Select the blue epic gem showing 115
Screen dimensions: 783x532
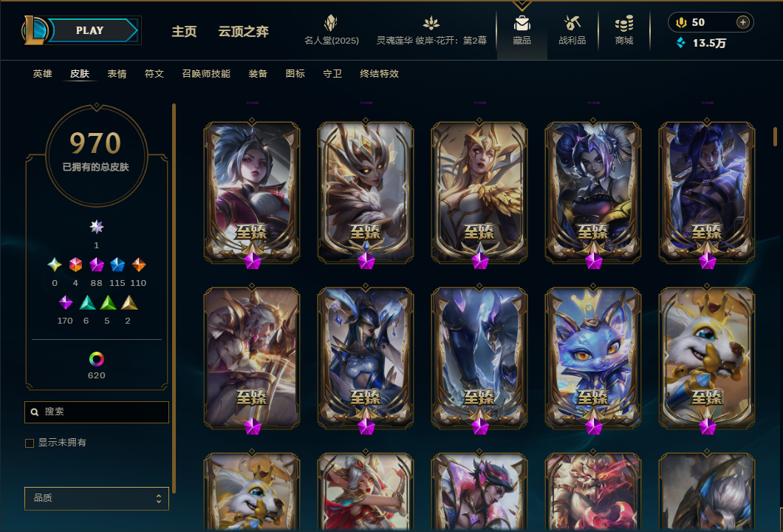point(117,265)
